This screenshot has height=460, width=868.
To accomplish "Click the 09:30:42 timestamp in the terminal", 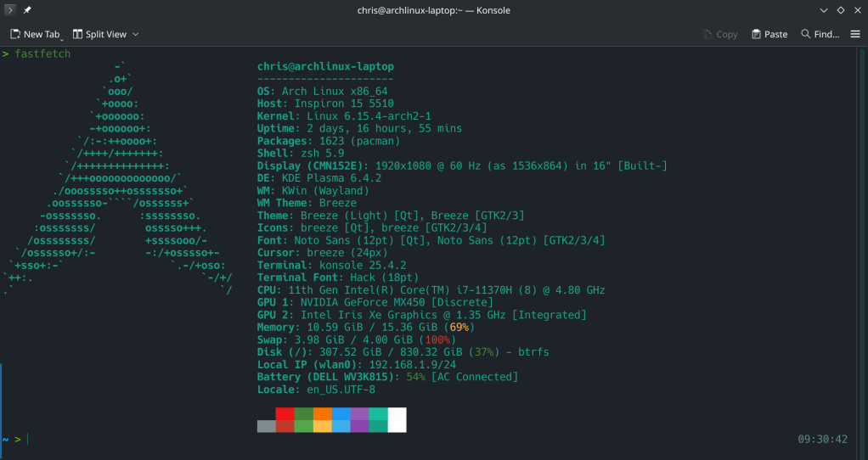I will tap(822, 439).
